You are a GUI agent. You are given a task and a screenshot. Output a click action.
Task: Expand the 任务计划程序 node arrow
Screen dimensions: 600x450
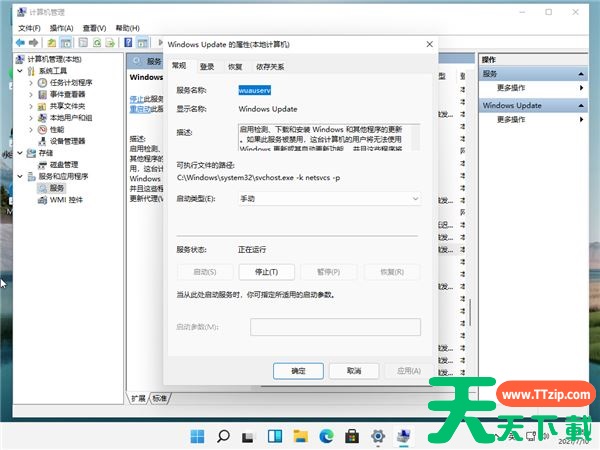pyautogui.click(x=31, y=83)
